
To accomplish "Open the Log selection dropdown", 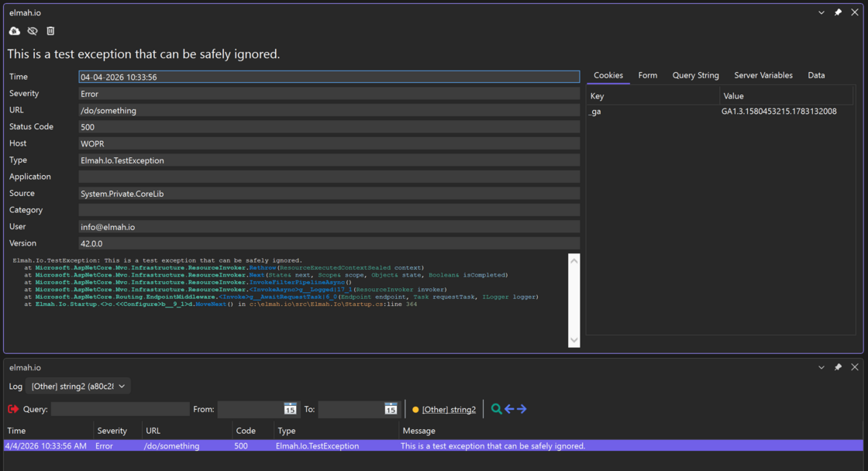I will point(78,387).
